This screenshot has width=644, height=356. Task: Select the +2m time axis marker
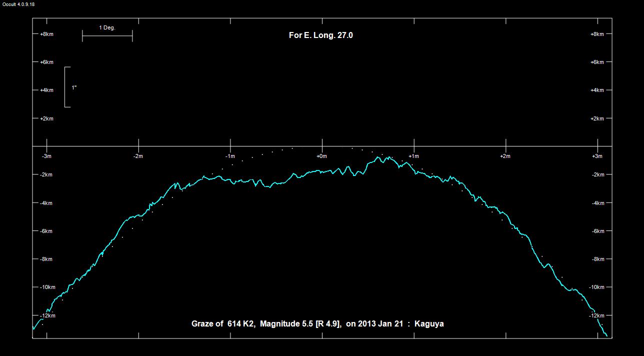pos(505,156)
